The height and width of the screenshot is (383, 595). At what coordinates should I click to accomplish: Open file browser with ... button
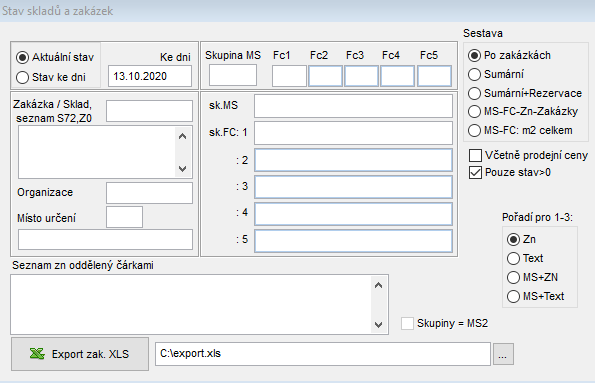503,354
